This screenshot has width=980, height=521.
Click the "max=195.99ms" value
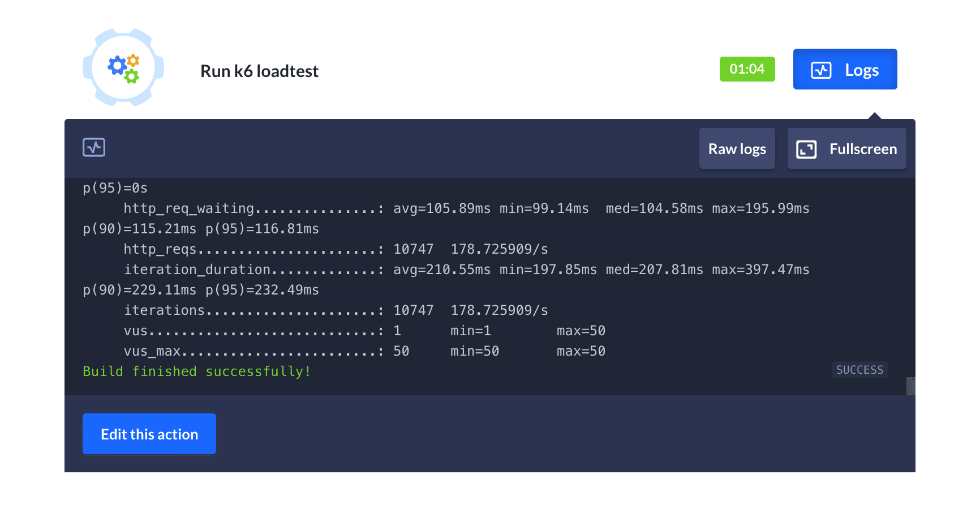point(760,208)
